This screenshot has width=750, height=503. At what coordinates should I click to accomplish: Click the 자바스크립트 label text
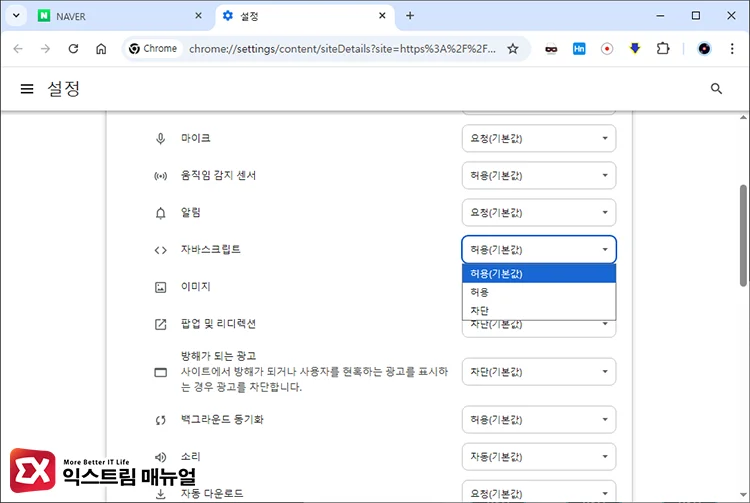click(x=210, y=250)
